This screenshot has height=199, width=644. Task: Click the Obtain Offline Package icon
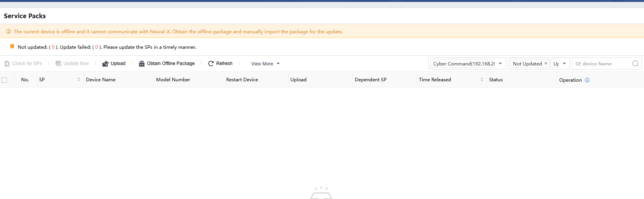(x=142, y=63)
